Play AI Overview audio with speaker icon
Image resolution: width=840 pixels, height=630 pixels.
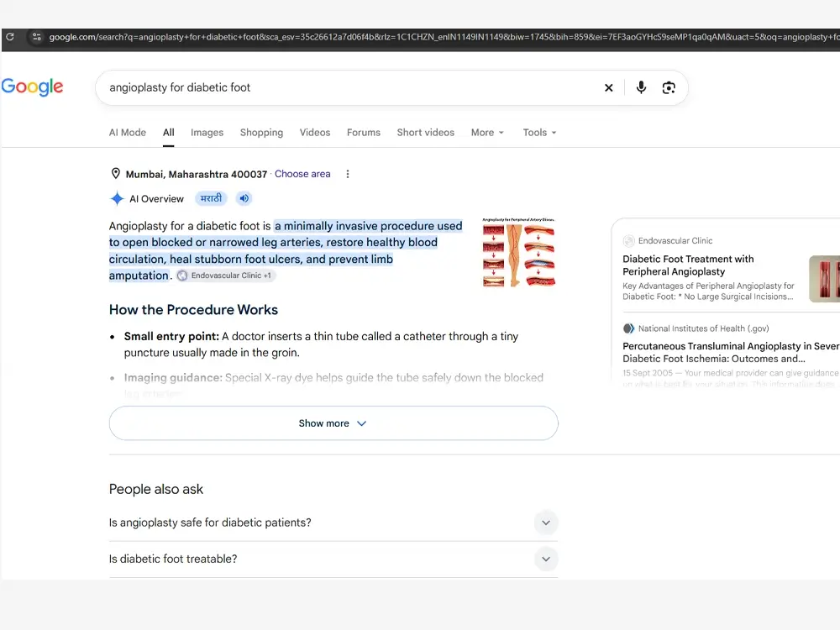click(244, 198)
